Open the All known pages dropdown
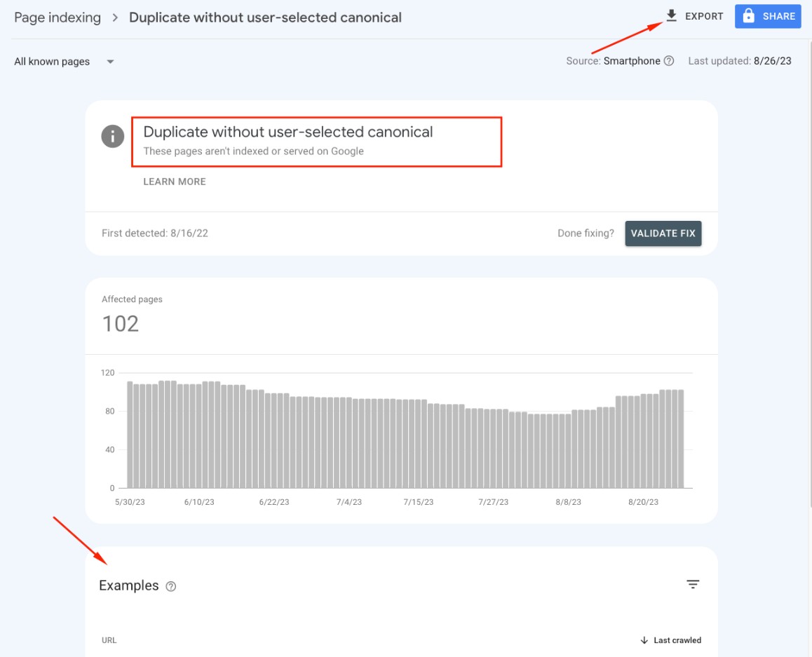Viewport: 812px width, 657px height. [x=63, y=61]
